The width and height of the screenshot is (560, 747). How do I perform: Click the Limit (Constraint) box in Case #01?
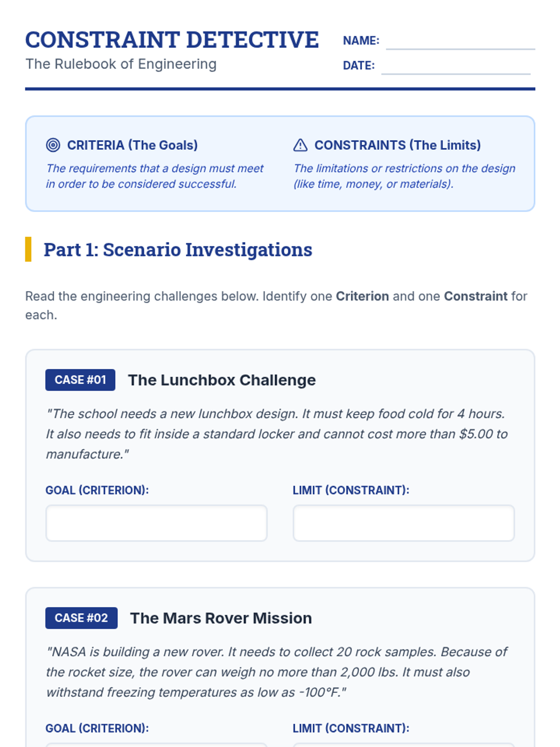[404, 523]
